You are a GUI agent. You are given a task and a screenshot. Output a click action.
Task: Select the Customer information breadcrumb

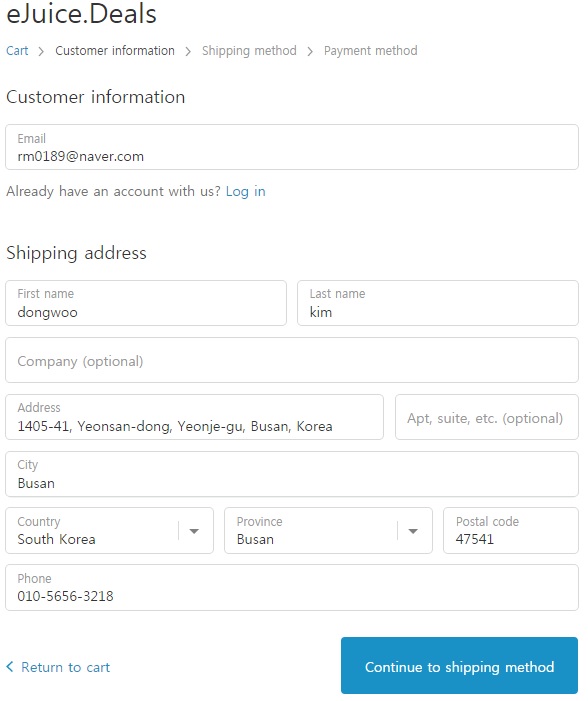[115, 51]
